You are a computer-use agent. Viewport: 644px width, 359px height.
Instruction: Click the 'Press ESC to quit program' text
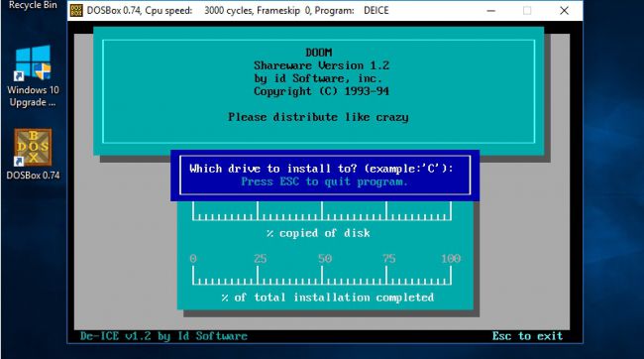(324, 181)
